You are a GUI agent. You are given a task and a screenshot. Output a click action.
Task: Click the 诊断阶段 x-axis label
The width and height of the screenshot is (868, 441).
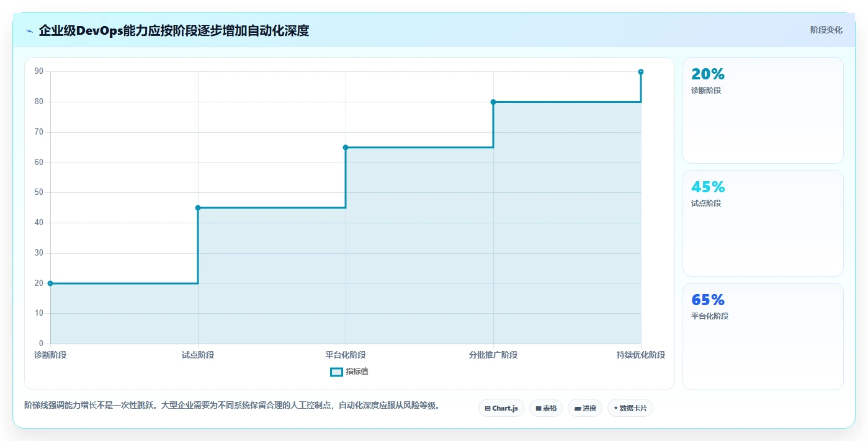pyautogui.click(x=50, y=355)
